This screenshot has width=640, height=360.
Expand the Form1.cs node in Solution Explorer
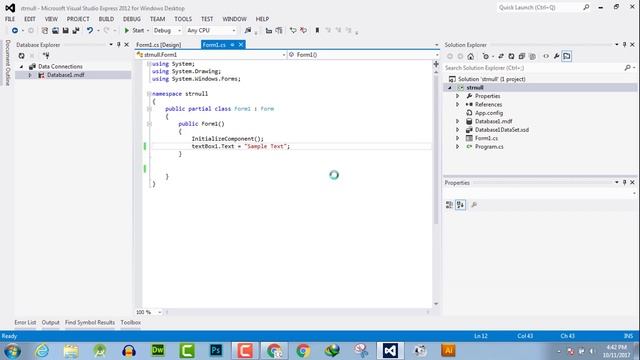458,138
